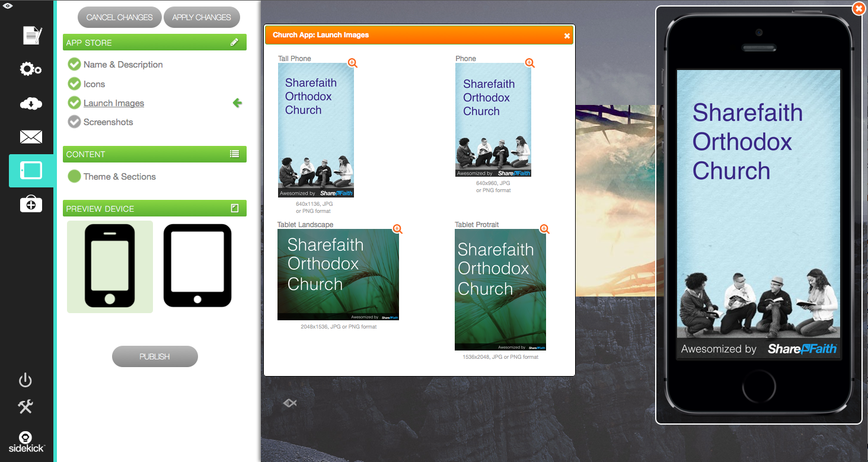Image resolution: width=868 pixels, height=462 pixels.
Task: Open the notes editor sidebar icon
Action: (x=32, y=36)
